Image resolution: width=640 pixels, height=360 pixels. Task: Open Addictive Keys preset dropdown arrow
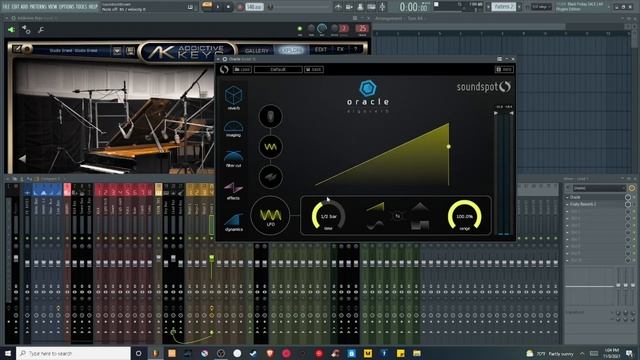pos(117,51)
